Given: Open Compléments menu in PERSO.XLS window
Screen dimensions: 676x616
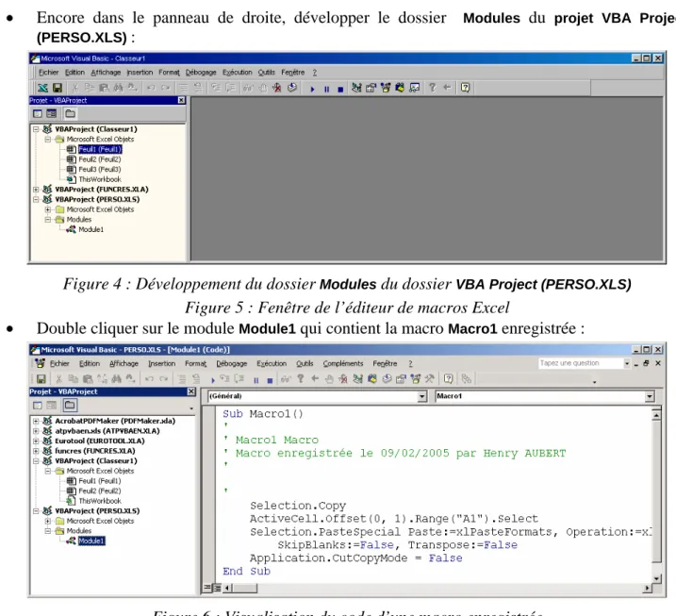Looking at the screenshot, I should click(343, 363).
